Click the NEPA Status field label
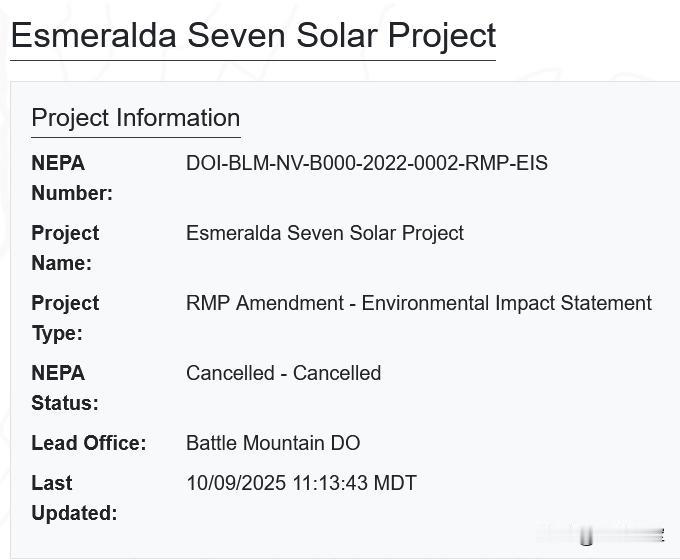This screenshot has height=560, width=680. [64, 388]
